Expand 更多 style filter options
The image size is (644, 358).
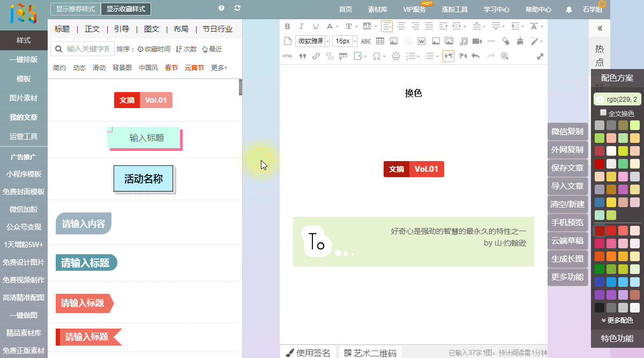219,68
